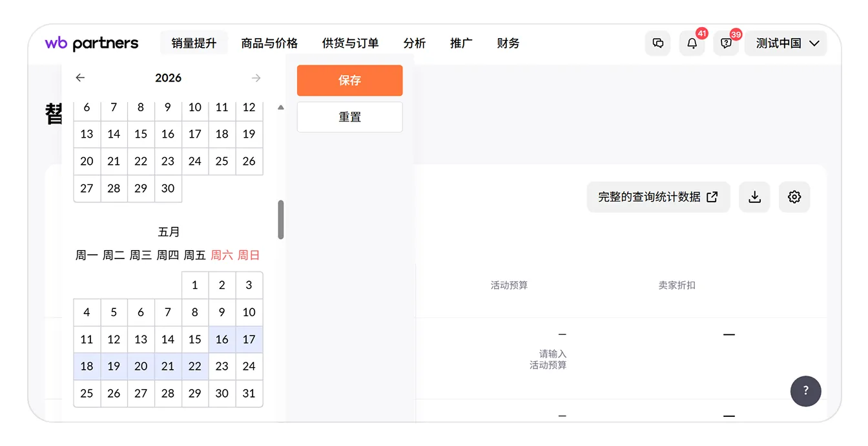Open the settings gear icon
The width and height of the screenshot is (868, 446).
[794, 197]
